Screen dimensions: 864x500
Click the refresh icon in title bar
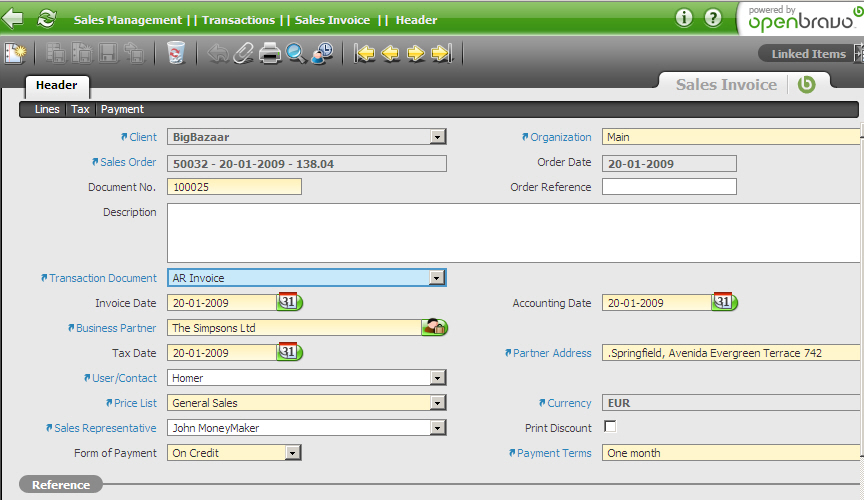(x=47, y=19)
